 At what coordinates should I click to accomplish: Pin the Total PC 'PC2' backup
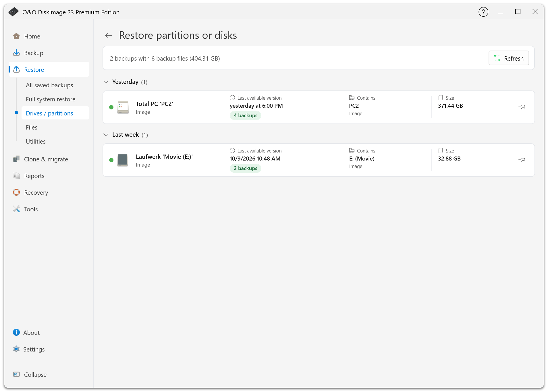[522, 107]
